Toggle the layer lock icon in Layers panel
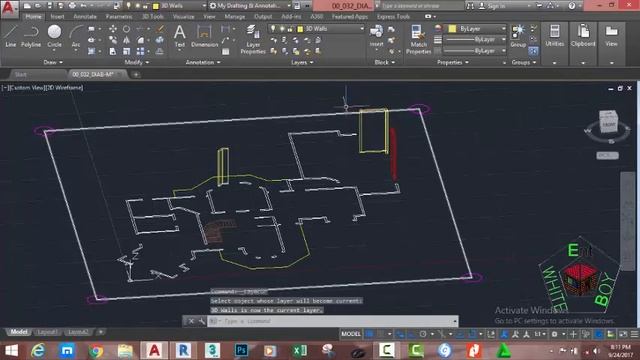The width and height of the screenshot is (640, 360). (290, 29)
